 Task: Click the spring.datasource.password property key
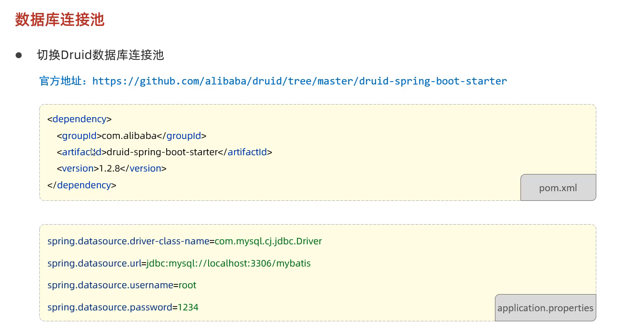110,307
